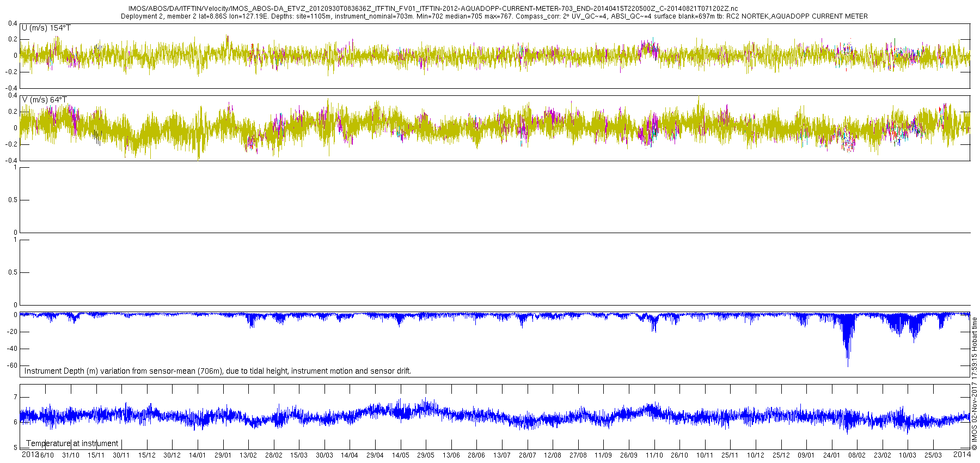Select date tick '15/12'
The height and width of the screenshot is (463, 980).
(x=147, y=455)
